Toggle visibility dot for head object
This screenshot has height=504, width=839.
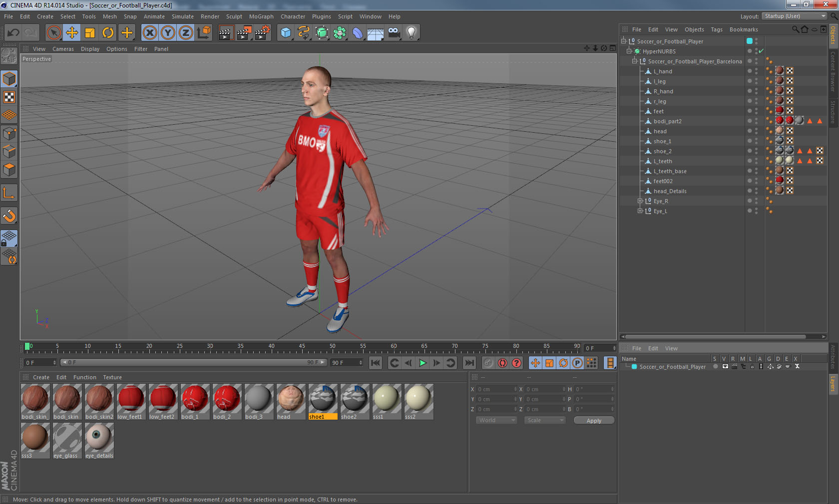(750, 131)
